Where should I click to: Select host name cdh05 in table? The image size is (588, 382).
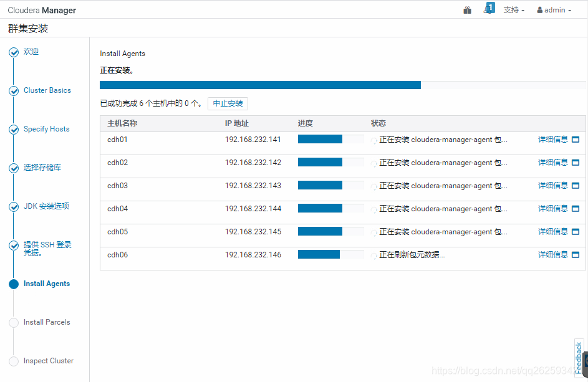pos(117,232)
